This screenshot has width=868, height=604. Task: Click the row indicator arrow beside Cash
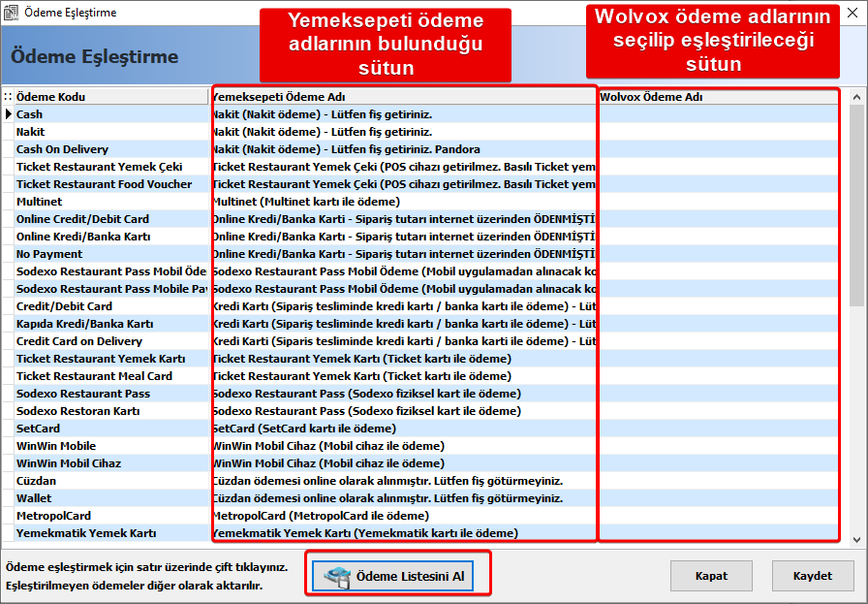(8, 114)
